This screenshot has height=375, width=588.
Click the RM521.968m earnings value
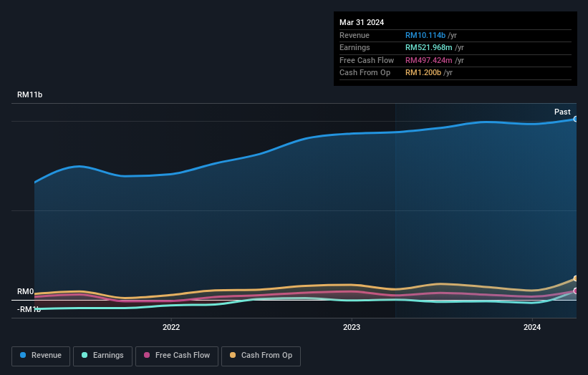(x=428, y=47)
